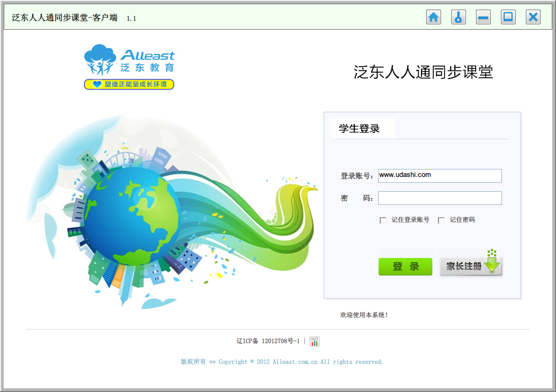The height and width of the screenshot is (392, 556).
Task: Click the 辽ICP备 12012708号-1 text
Action: (268, 341)
